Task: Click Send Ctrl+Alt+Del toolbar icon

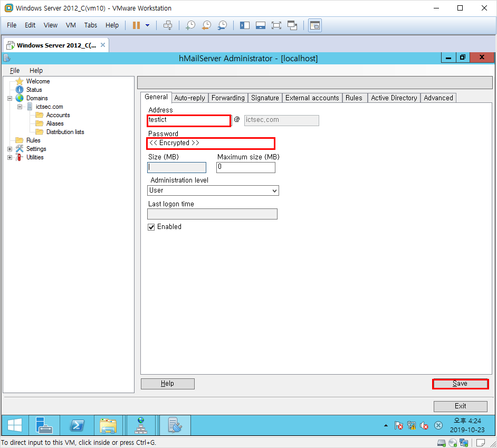Action: click(x=168, y=25)
